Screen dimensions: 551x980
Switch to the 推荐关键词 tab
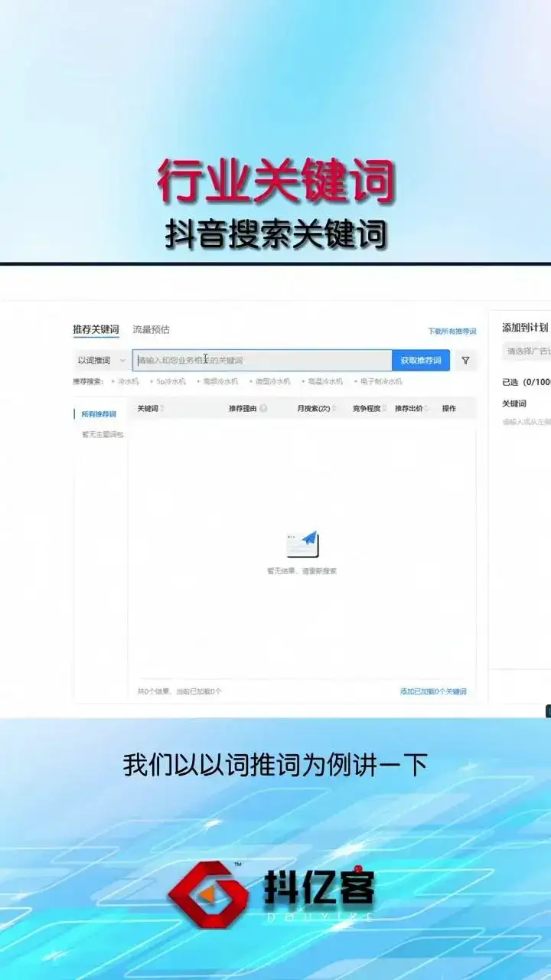coord(96,329)
